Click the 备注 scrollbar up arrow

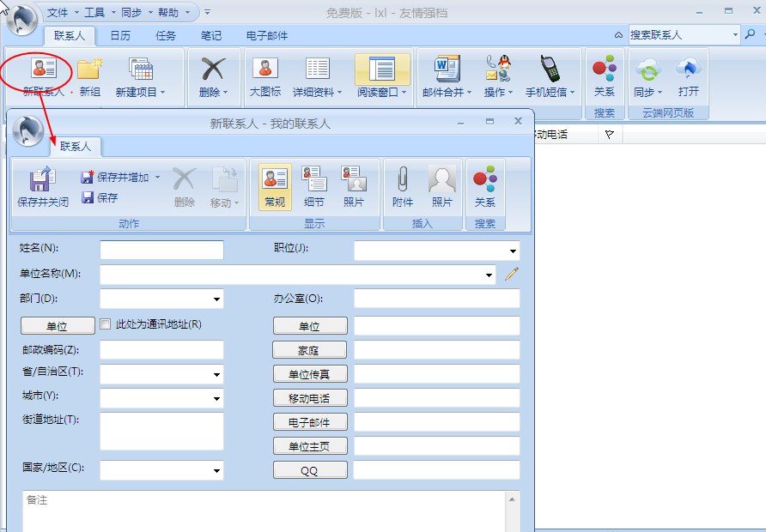[x=512, y=499]
